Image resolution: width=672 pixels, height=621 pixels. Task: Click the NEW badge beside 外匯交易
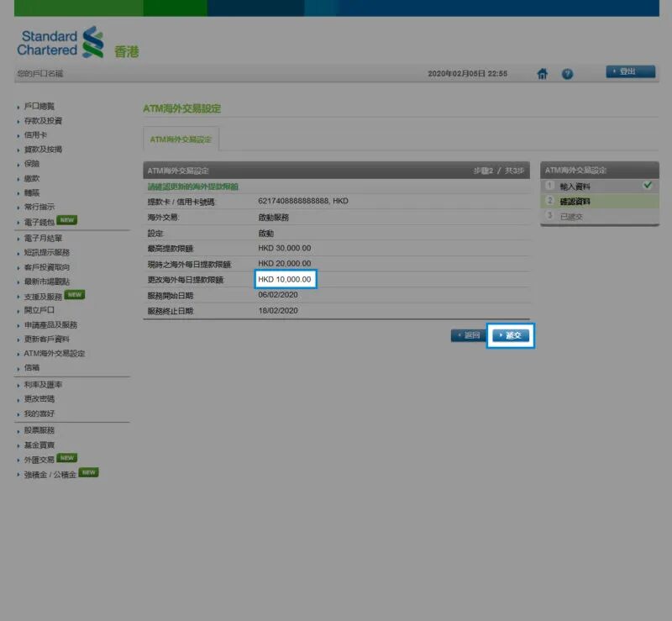[x=67, y=459]
